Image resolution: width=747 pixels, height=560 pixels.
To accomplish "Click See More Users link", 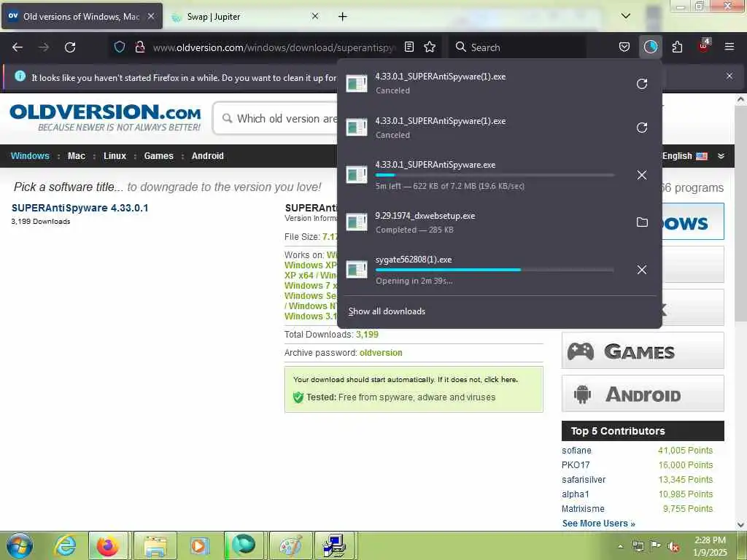I will point(598,524).
